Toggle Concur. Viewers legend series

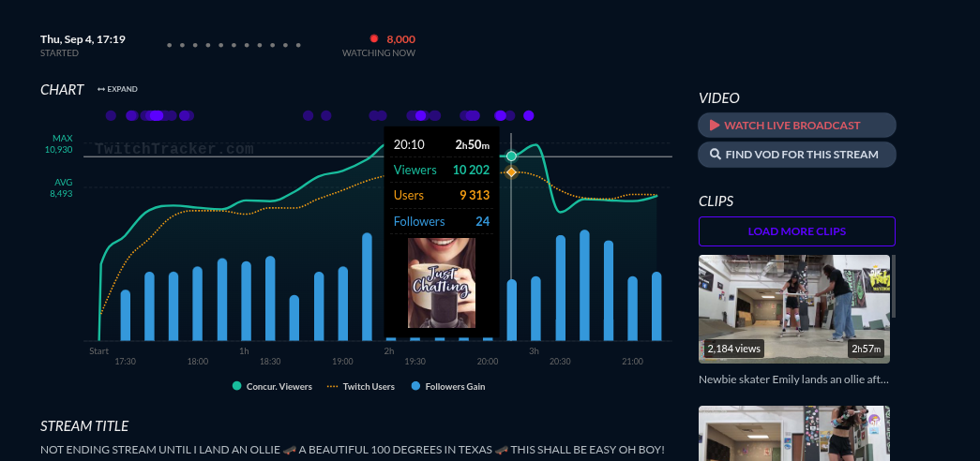coord(272,387)
